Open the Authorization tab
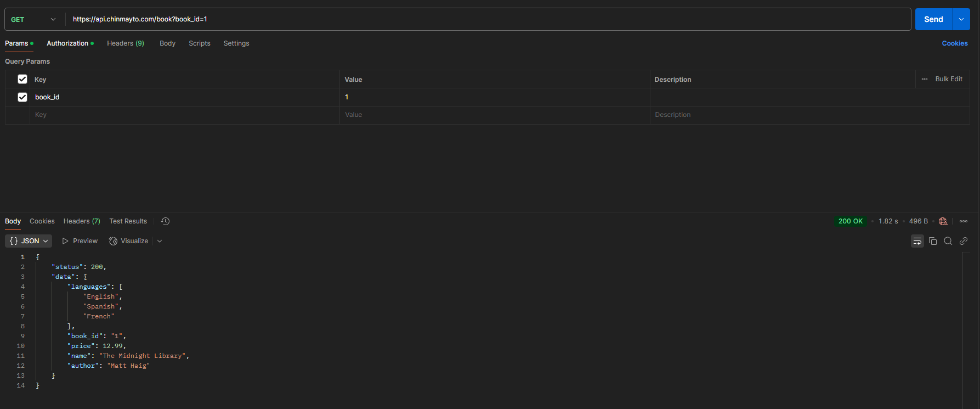Image resolution: width=980 pixels, height=409 pixels. (70, 43)
